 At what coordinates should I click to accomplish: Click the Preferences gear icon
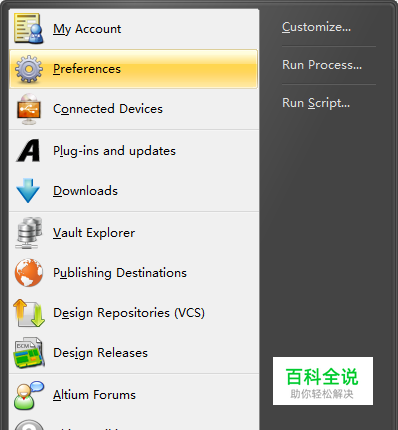pos(29,69)
